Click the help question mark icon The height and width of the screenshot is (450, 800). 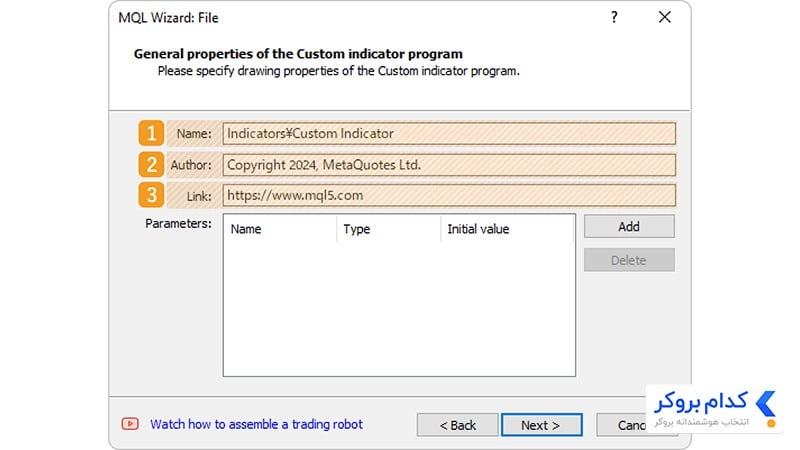tap(614, 17)
